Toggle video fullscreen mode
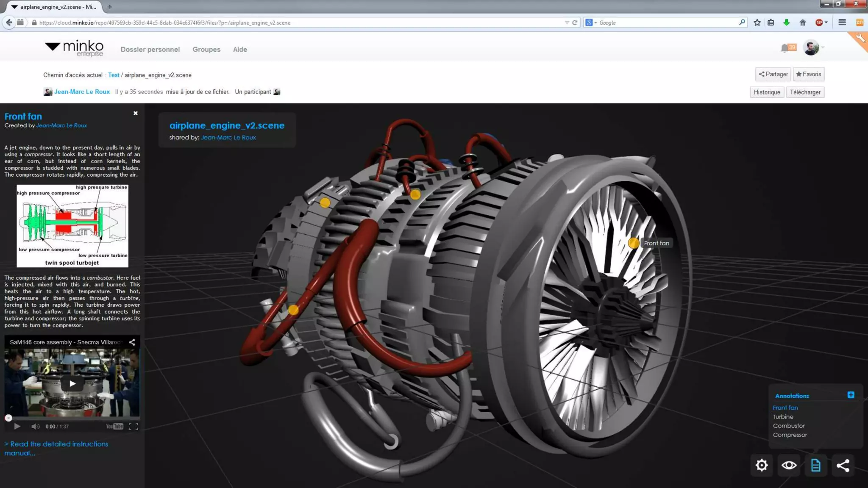 click(x=133, y=426)
